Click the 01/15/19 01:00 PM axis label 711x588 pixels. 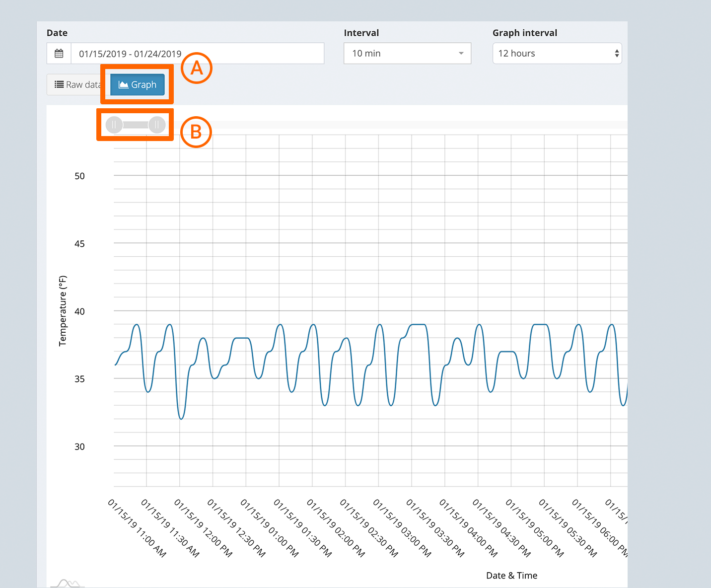coord(270,528)
